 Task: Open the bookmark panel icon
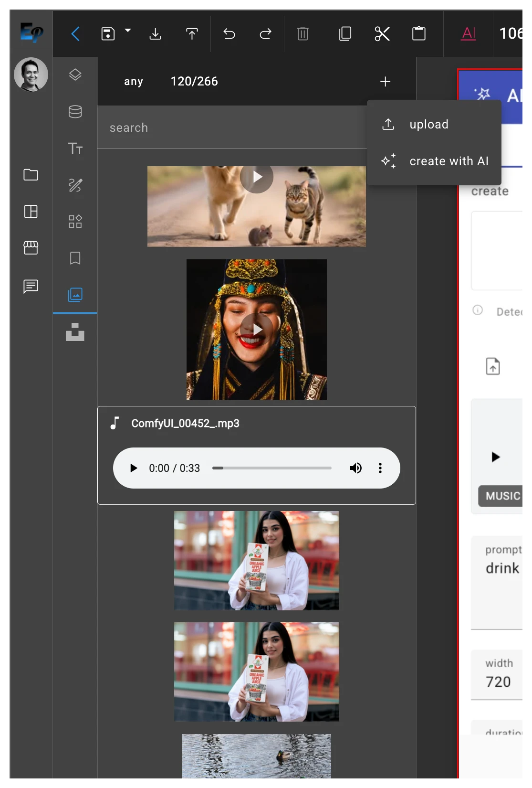click(75, 258)
